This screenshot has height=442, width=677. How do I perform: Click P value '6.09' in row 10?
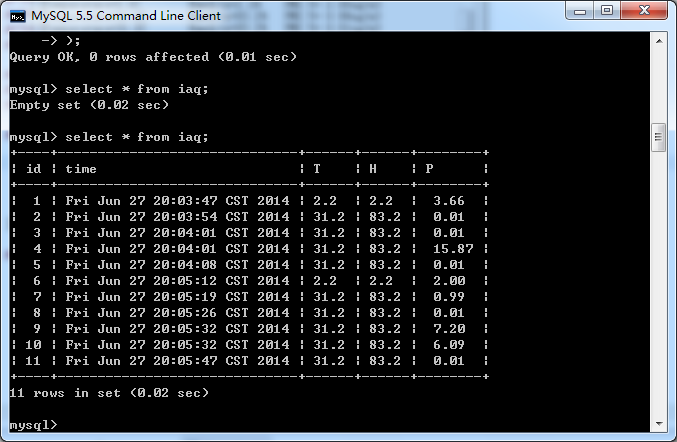tap(449, 344)
